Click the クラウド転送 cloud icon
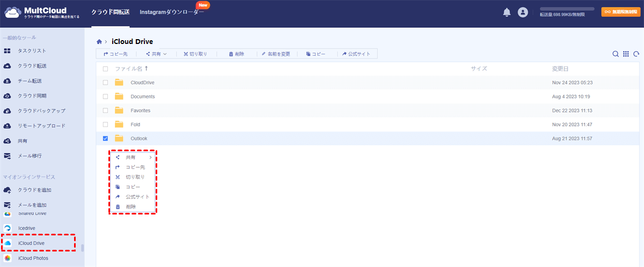 point(8,66)
